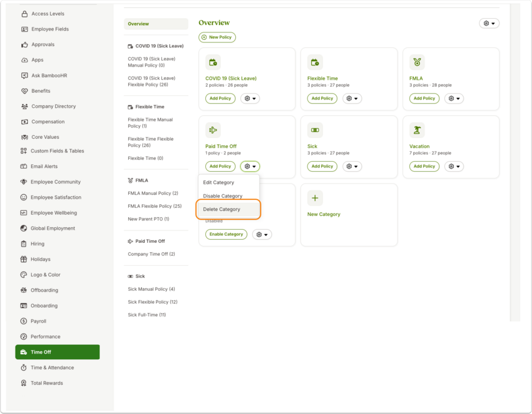Open the Compensation icon
This screenshot has height=414, width=532.
click(x=24, y=122)
